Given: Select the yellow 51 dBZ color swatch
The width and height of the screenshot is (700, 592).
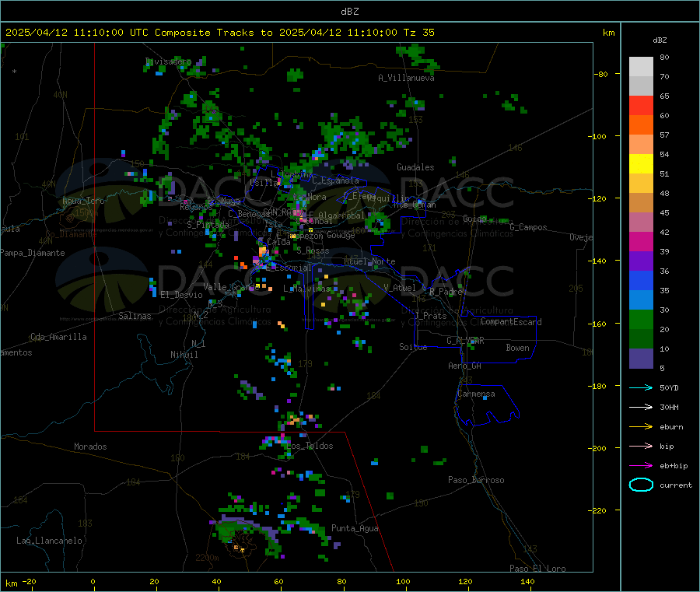Looking at the screenshot, I should point(641,164).
